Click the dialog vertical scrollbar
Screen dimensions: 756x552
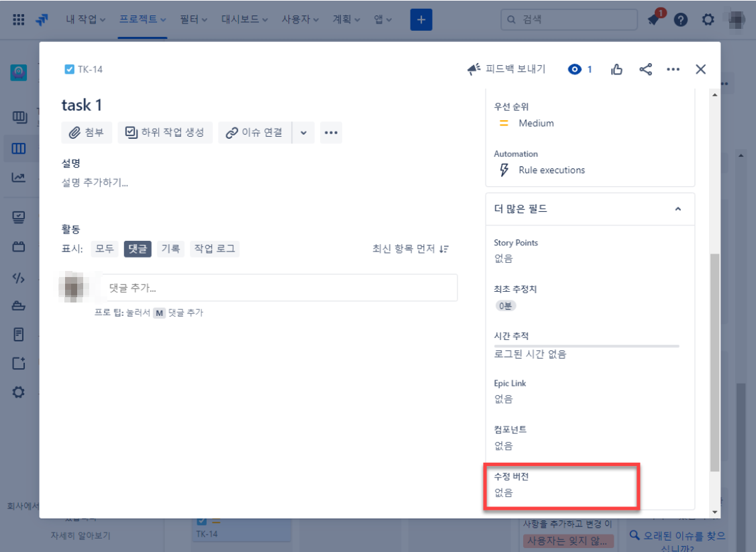pyautogui.click(x=714, y=363)
